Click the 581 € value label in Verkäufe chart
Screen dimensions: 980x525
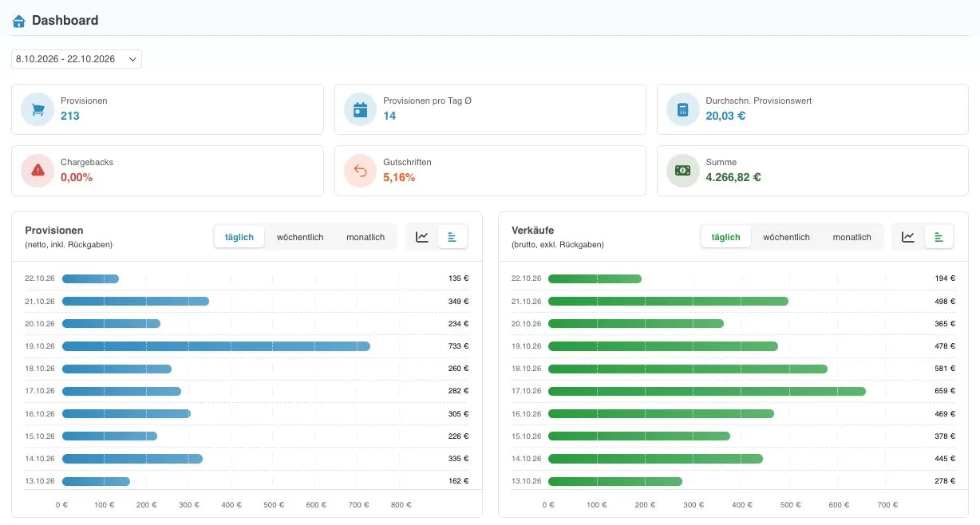pyautogui.click(x=945, y=369)
